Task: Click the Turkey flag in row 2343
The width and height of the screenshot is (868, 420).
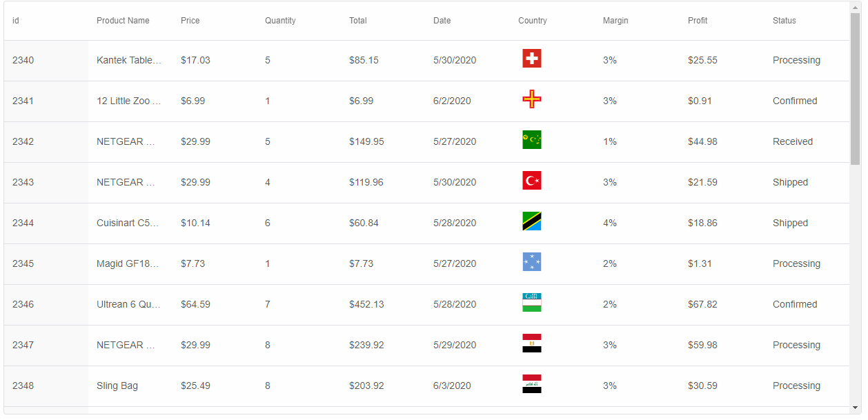Action: [531, 181]
